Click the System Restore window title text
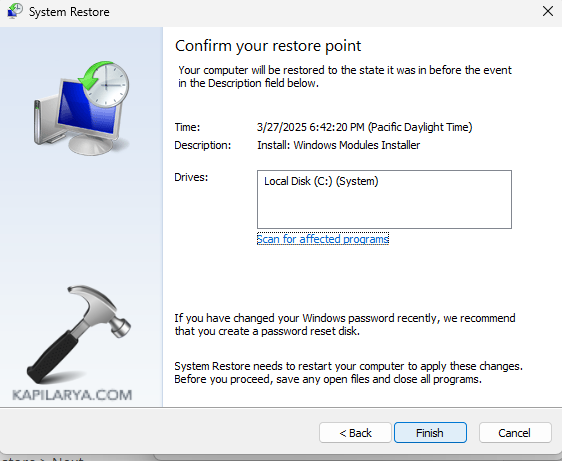 coord(69,12)
